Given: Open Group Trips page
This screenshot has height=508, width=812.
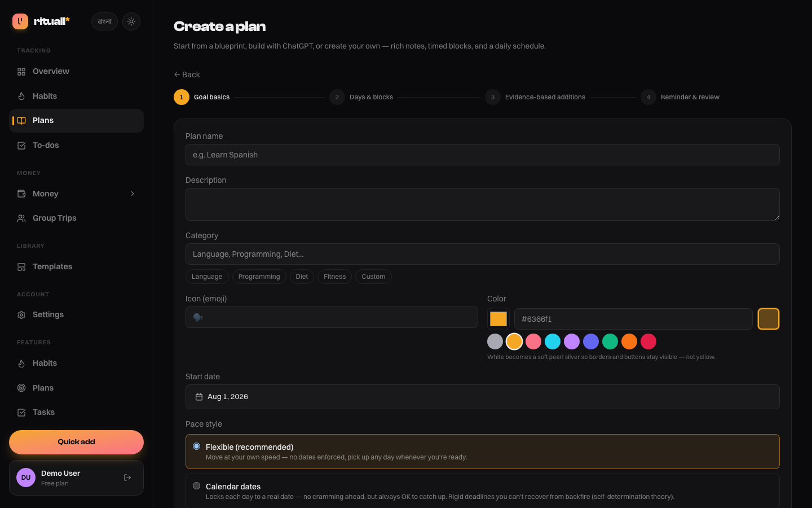Looking at the screenshot, I should click(x=76, y=218).
